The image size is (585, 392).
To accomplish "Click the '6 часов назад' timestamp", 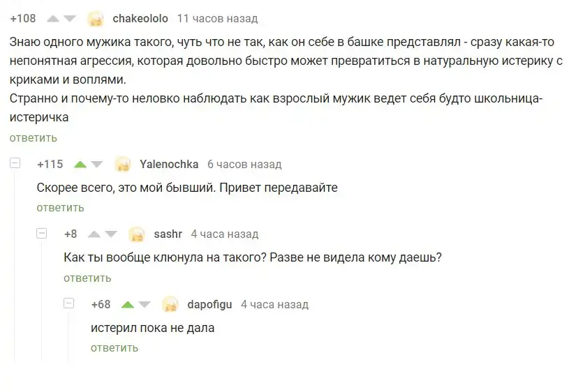I will (244, 165).
